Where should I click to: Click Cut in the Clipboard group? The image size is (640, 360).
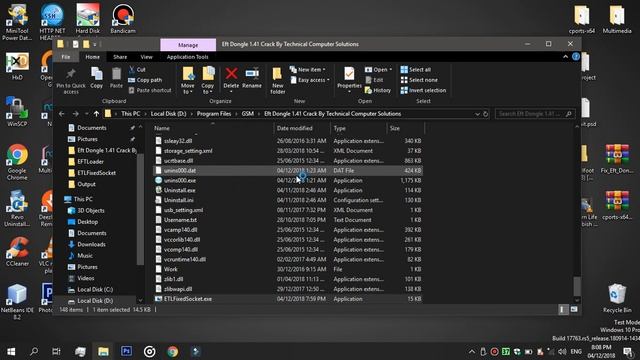pos(138,69)
